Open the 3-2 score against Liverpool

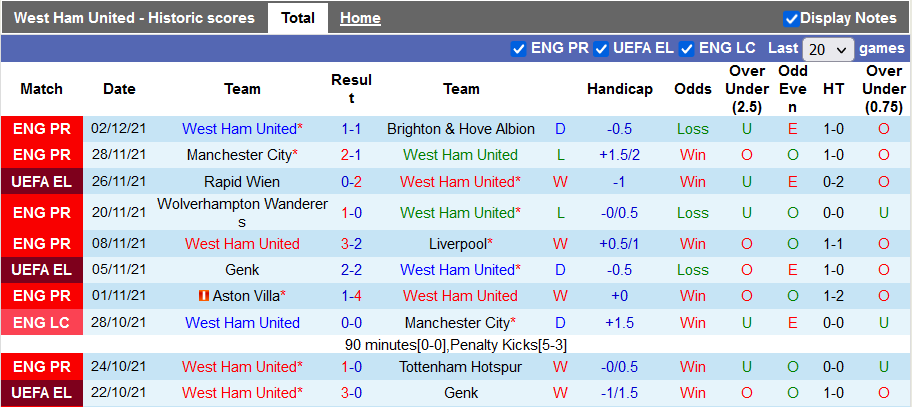pos(351,244)
